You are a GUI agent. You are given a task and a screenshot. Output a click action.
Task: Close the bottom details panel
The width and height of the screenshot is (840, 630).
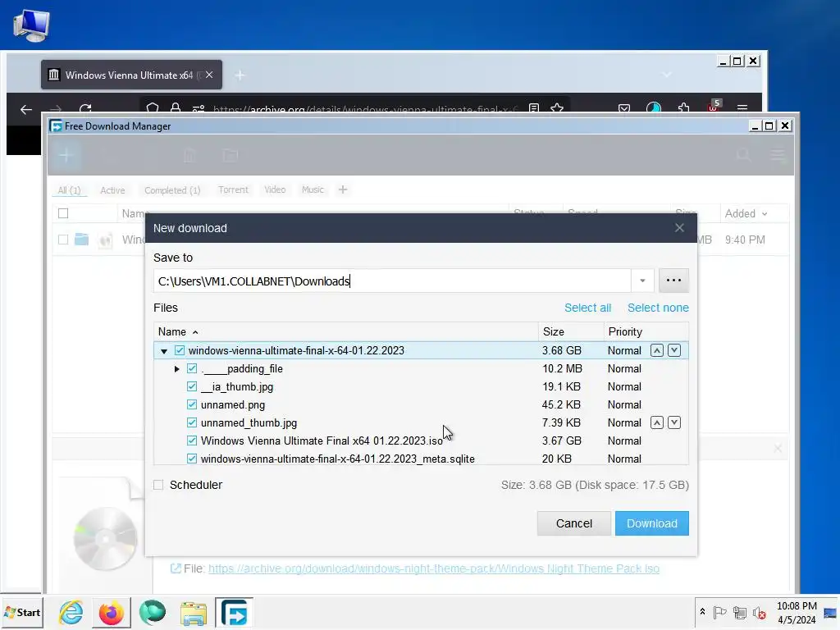click(x=778, y=449)
